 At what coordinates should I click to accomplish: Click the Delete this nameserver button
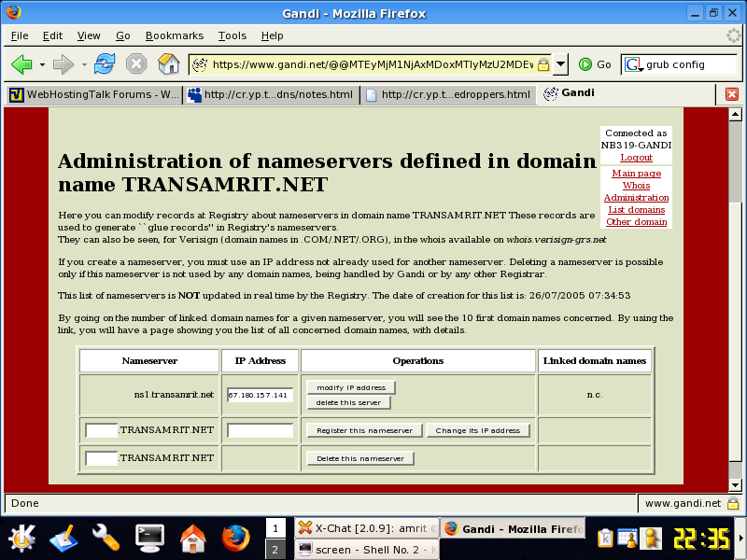coord(360,458)
